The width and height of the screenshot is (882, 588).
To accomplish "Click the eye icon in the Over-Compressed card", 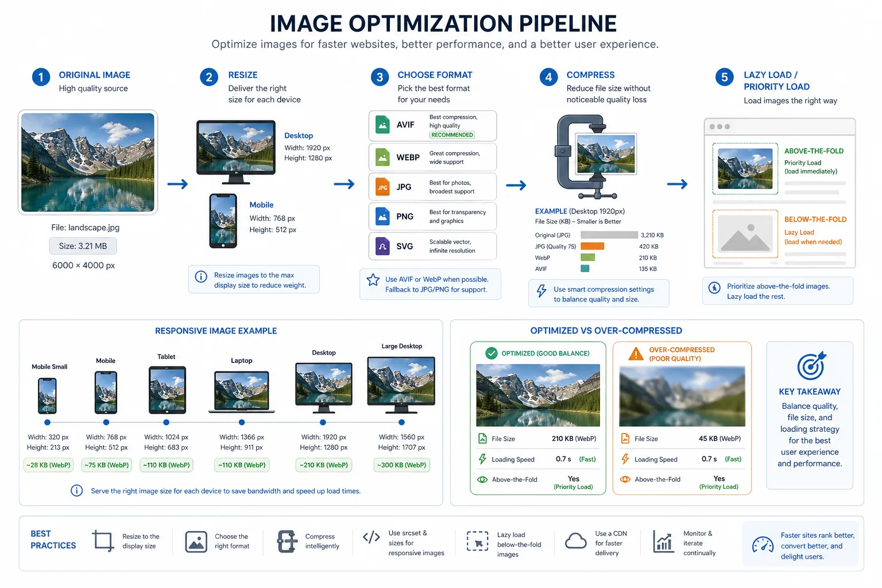I will coord(625,479).
